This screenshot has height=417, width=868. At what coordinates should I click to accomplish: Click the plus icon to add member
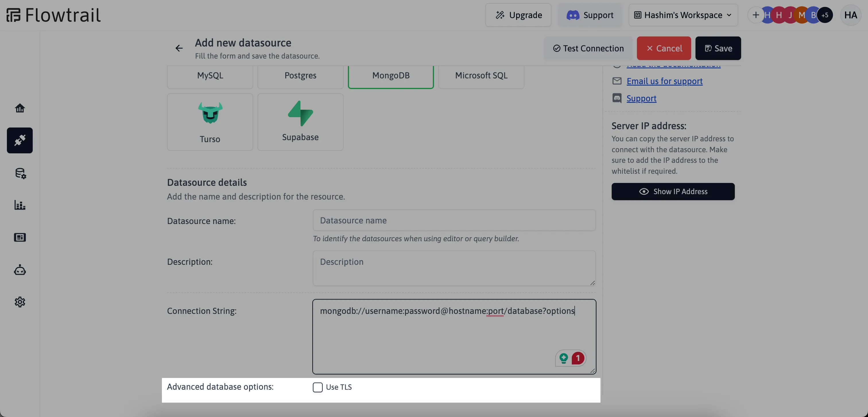click(756, 15)
